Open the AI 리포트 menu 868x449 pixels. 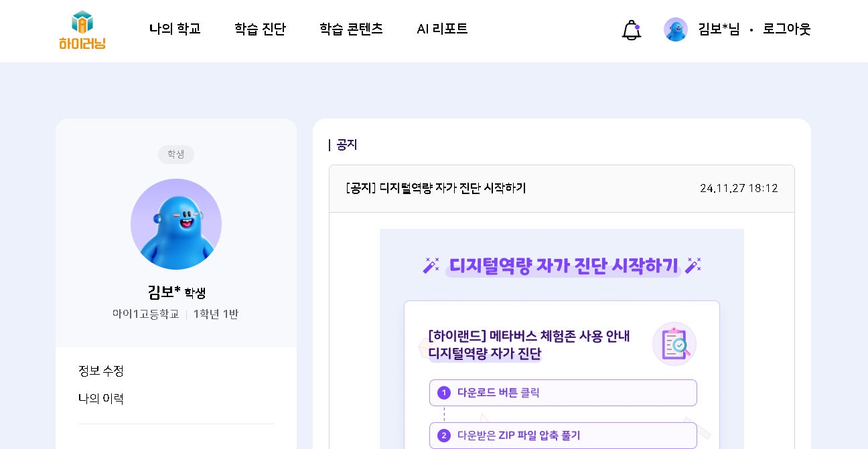pyautogui.click(x=442, y=29)
